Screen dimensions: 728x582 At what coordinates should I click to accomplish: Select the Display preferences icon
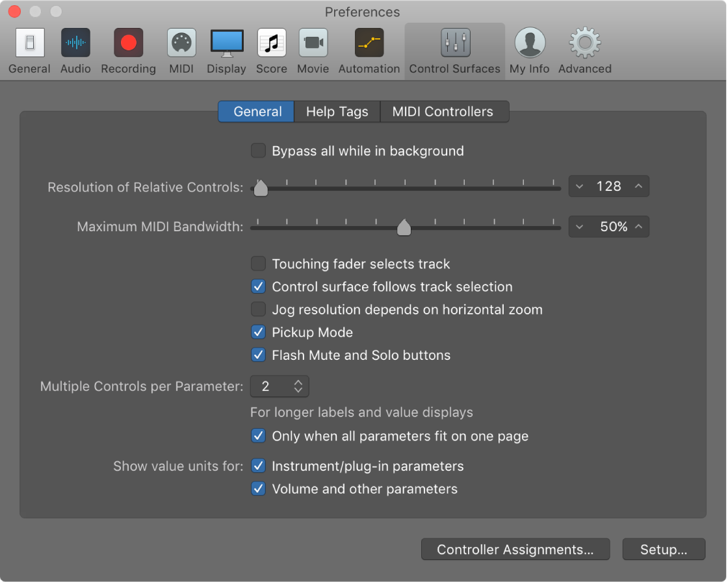[x=226, y=42]
